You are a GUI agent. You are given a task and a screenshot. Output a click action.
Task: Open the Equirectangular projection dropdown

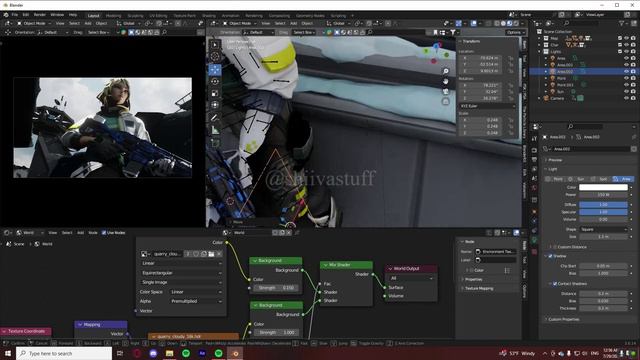pyautogui.click(x=182, y=273)
